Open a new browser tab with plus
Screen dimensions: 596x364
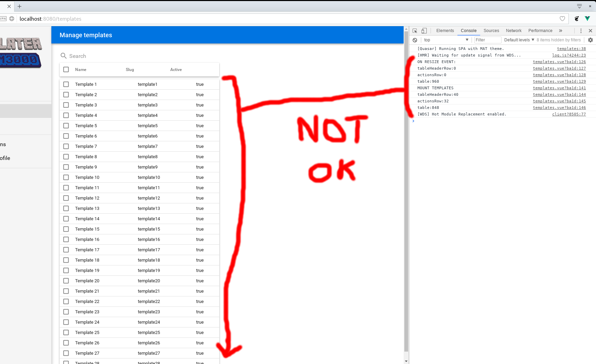(20, 6)
